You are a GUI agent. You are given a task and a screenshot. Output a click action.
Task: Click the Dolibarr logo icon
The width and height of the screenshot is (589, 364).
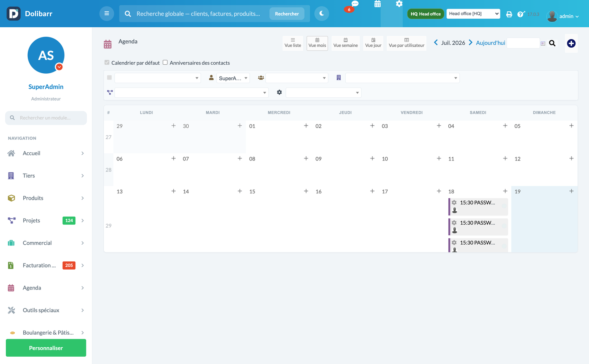[13, 13]
